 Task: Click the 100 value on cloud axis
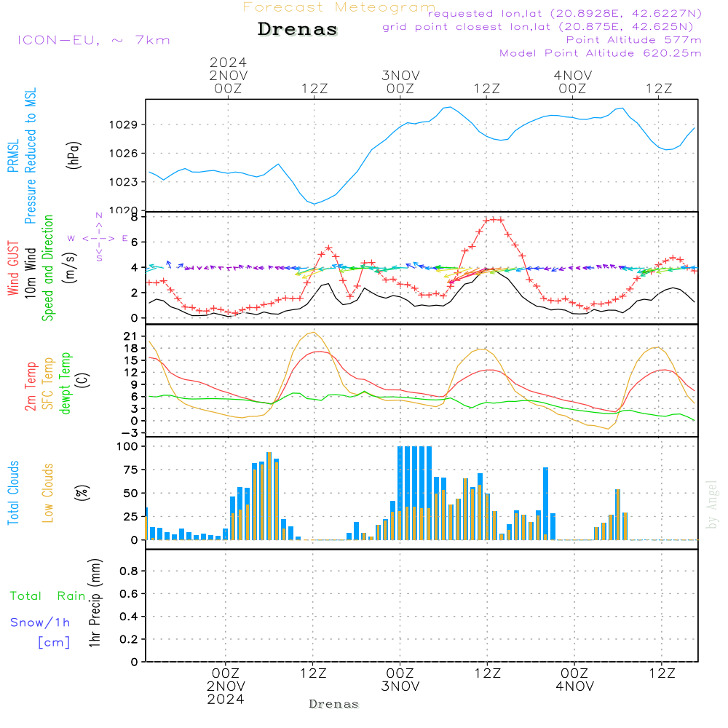coord(127,446)
